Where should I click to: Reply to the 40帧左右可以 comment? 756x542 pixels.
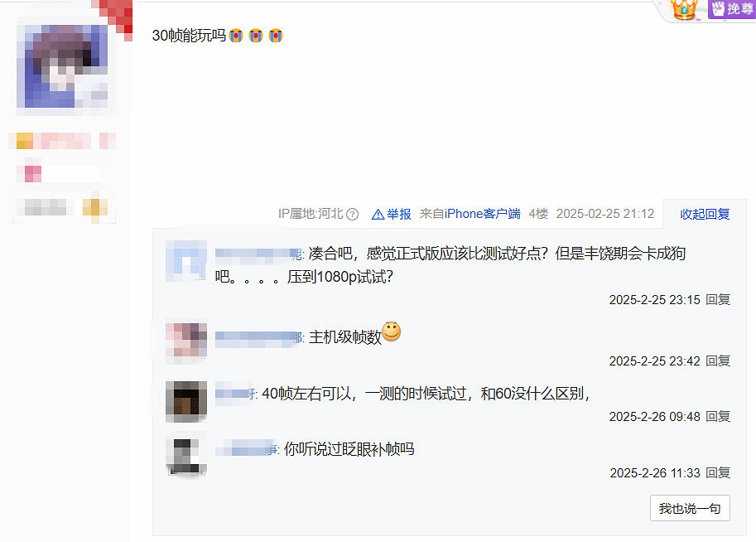[x=717, y=417]
